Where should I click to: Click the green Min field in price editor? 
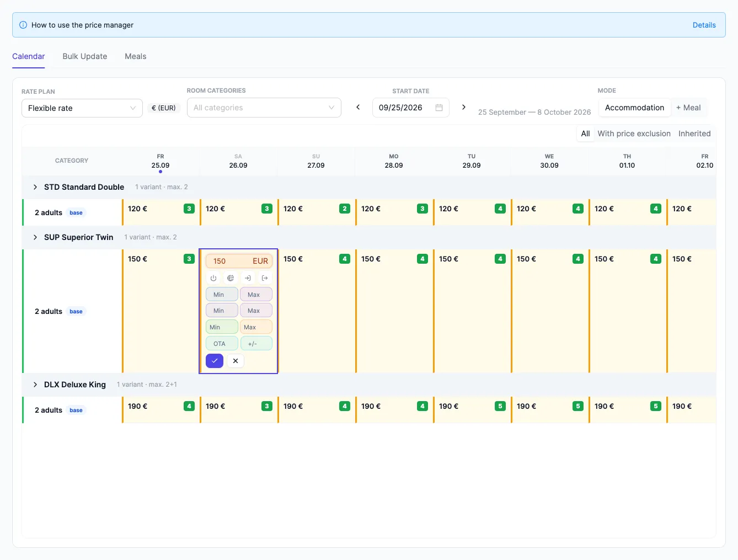click(x=222, y=327)
